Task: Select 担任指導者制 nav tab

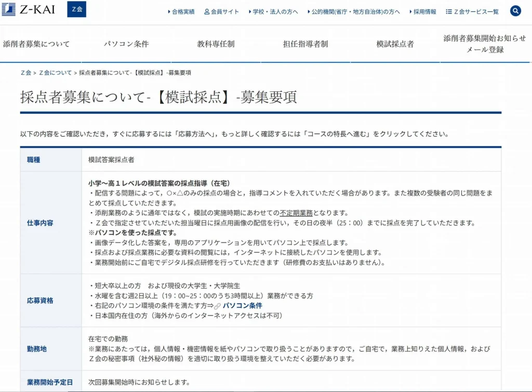Action: pos(305,44)
